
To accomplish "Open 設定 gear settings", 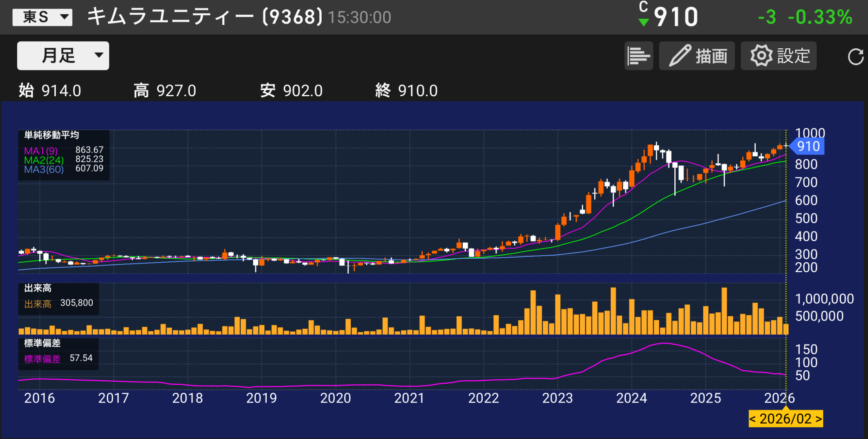I will pyautogui.click(x=778, y=56).
